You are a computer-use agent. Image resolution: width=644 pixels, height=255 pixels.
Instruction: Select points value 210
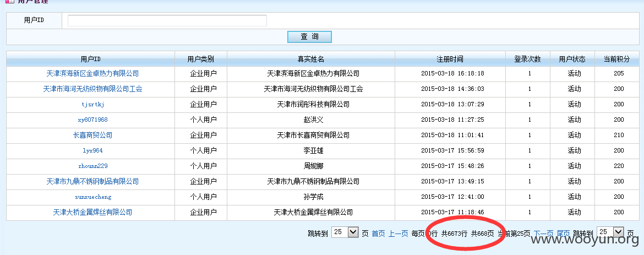pos(619,135)
